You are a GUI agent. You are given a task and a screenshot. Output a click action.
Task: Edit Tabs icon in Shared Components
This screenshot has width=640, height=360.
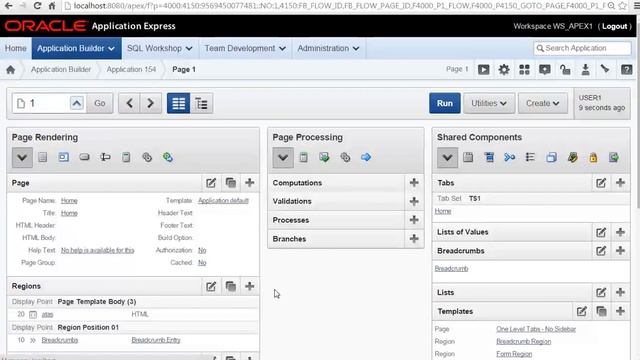pos(601,183)
